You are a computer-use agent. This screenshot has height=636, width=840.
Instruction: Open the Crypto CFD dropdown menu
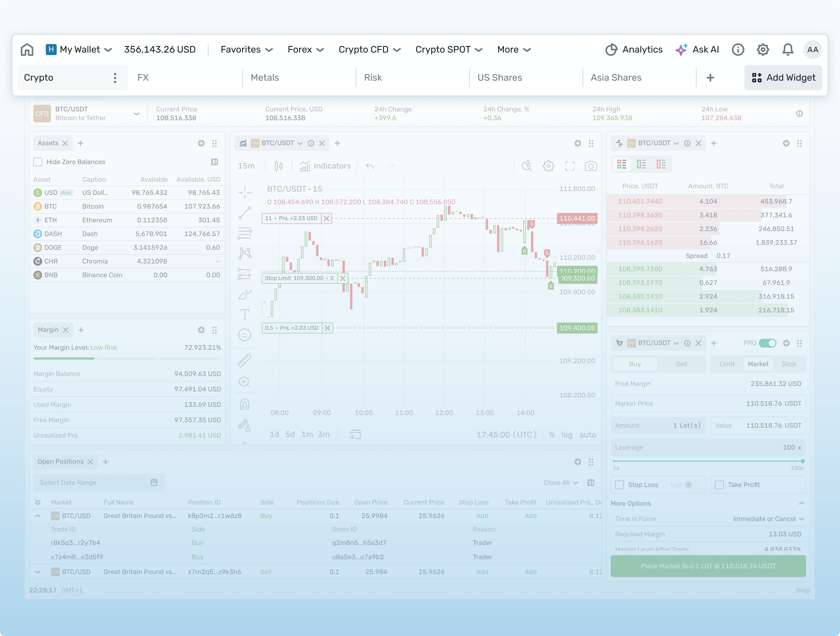[369, 49]
